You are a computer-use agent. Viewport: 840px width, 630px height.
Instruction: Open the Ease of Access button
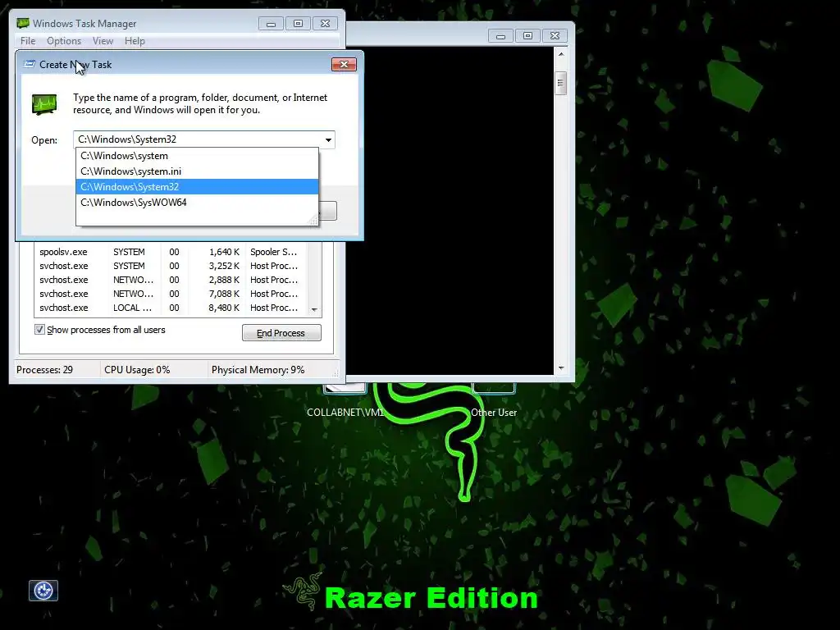(x=43, y=591)
